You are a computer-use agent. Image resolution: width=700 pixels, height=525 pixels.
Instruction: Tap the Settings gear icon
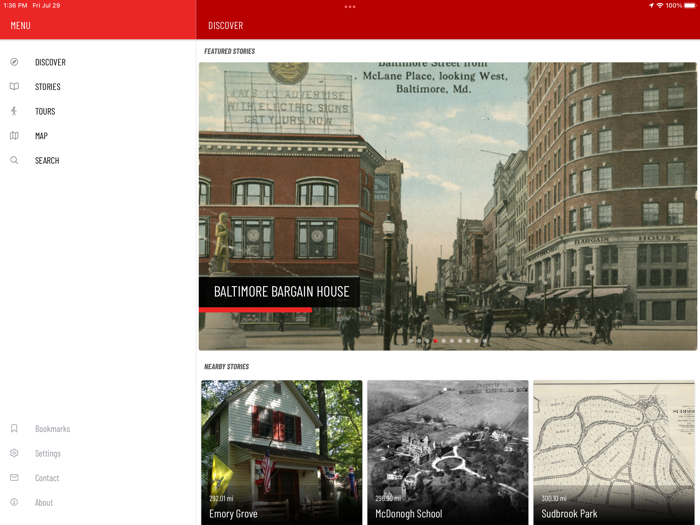point(14,453)
